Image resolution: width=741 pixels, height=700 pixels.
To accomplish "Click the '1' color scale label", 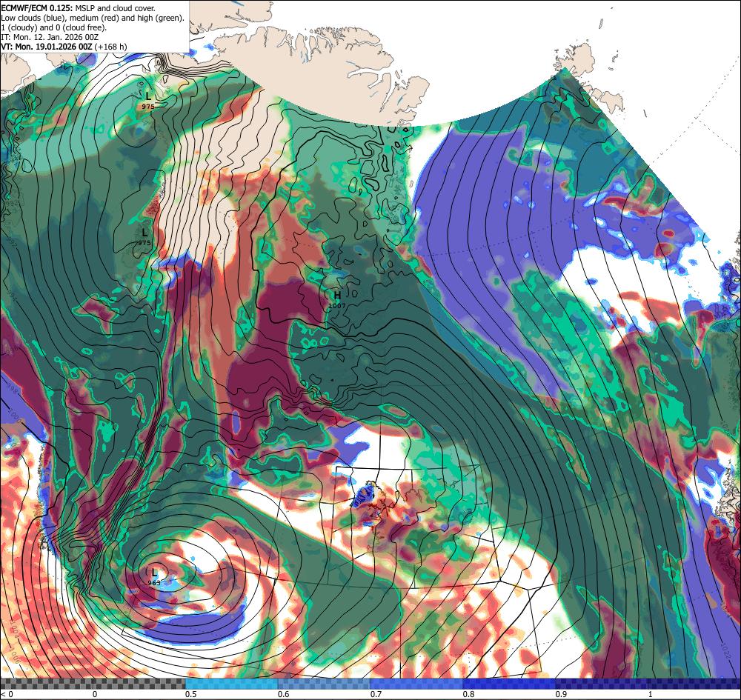I will tap(651, 694).
